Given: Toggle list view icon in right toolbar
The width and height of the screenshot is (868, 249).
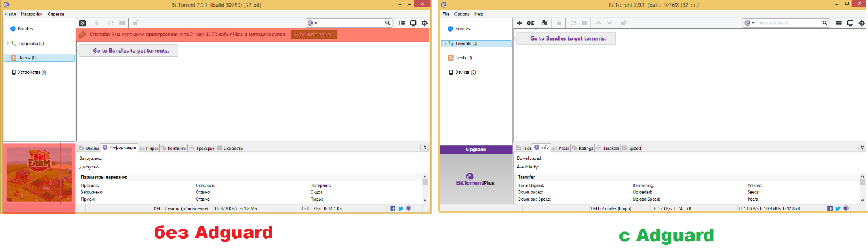Looking at the screenshot, I should click(x=839, y=23).
